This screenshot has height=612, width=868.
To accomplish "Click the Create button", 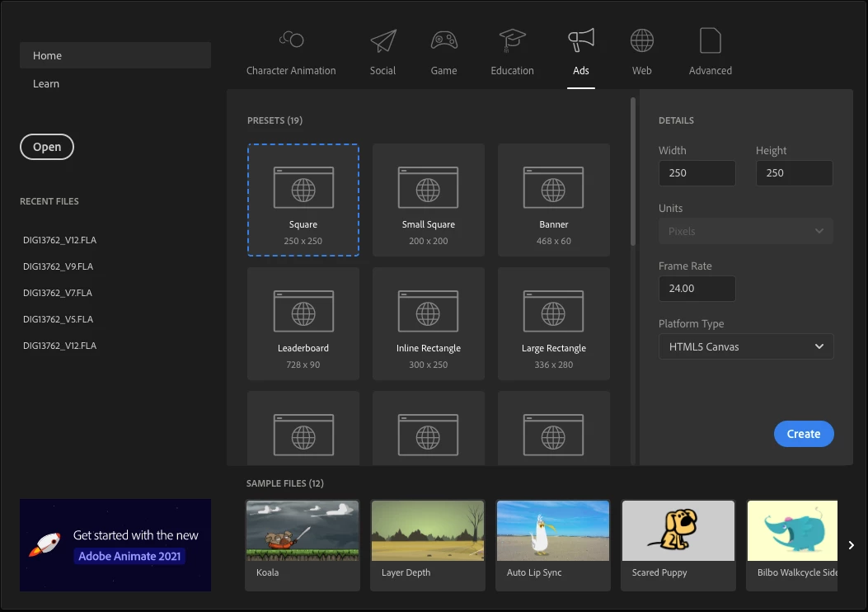I will 804,434.
